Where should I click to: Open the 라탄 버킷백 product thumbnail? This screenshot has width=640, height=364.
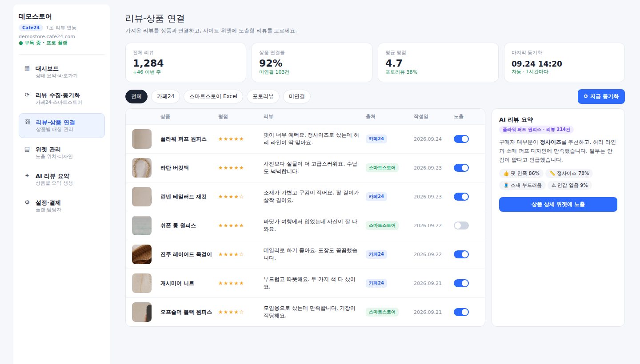coord(142,168)
